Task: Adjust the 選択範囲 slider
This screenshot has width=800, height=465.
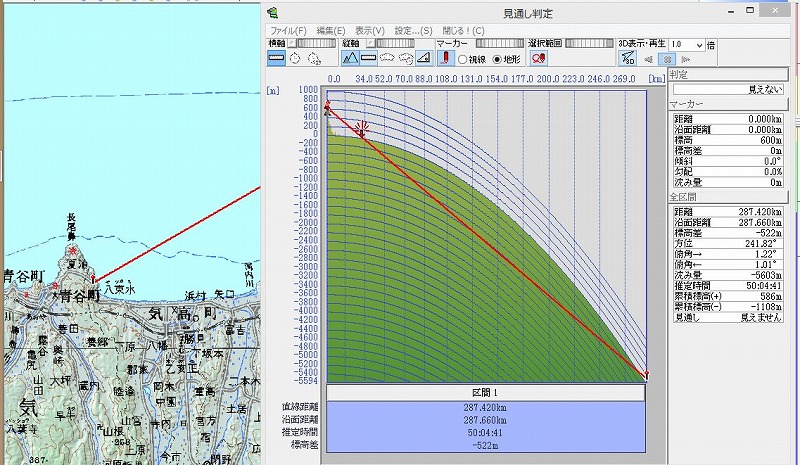Action: pyautogui.click(x=589, y=43)
